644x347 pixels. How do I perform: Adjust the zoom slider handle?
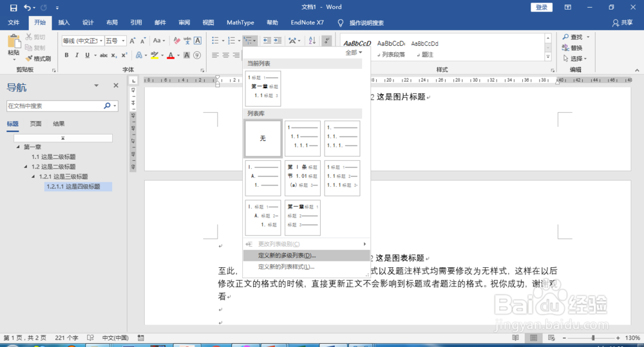point(593,338)
